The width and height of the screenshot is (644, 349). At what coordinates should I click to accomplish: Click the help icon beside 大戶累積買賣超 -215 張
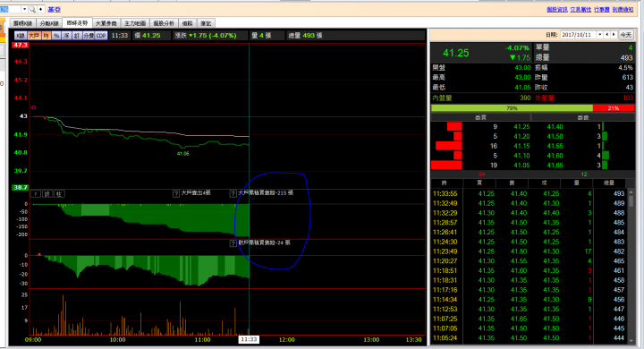pyautogui.click(x=233, y=193)
